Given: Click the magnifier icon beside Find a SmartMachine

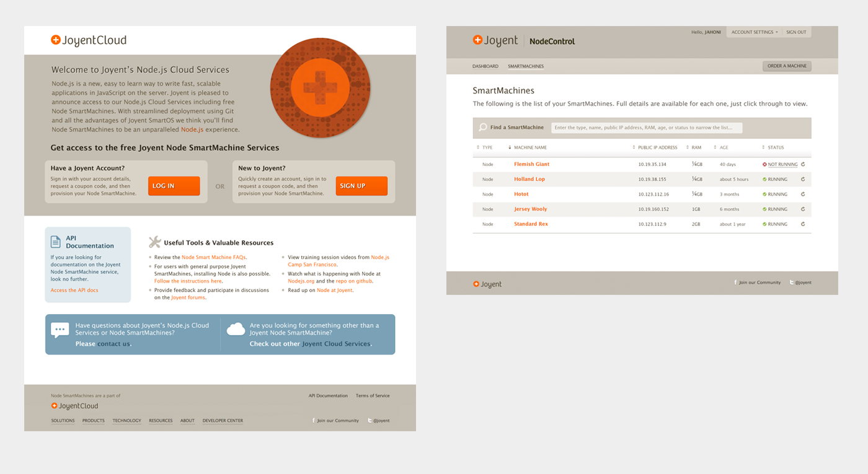Looking at the screenshot, I should click(x=482, y=128).
